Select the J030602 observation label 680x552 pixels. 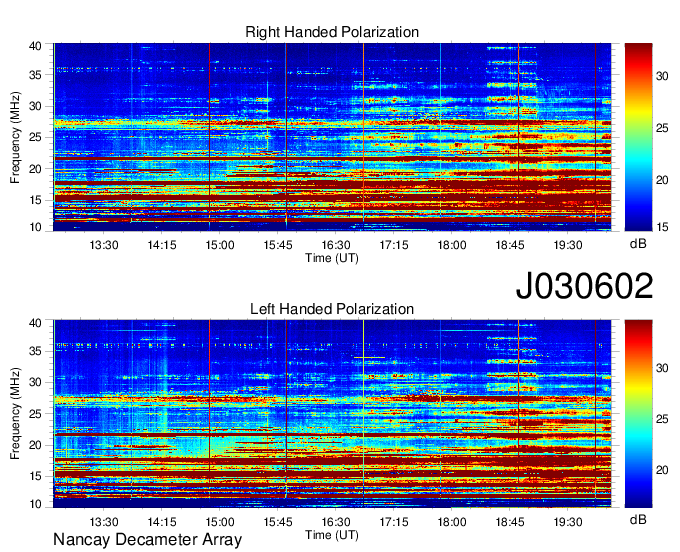point(584,286)
